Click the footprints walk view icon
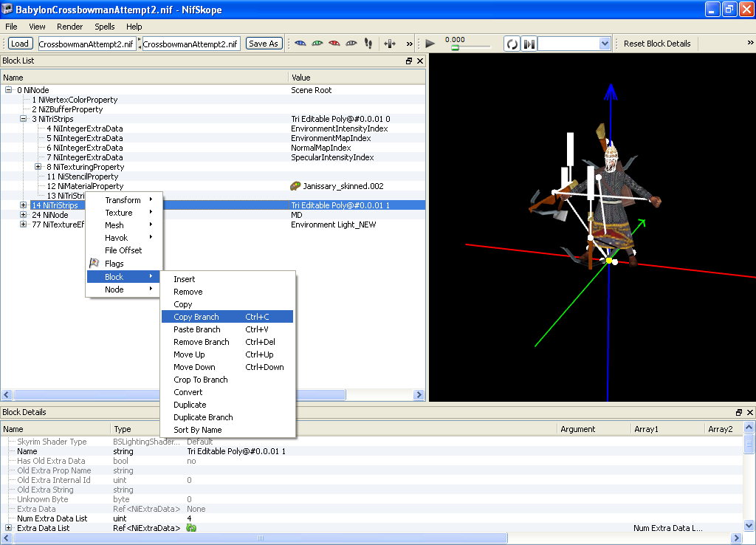 coord(368,44)
